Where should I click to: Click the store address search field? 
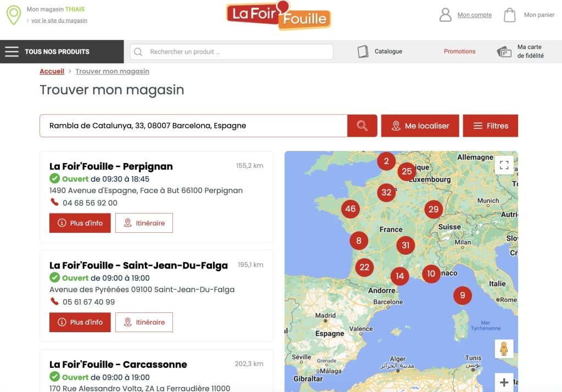click(194, 126)
